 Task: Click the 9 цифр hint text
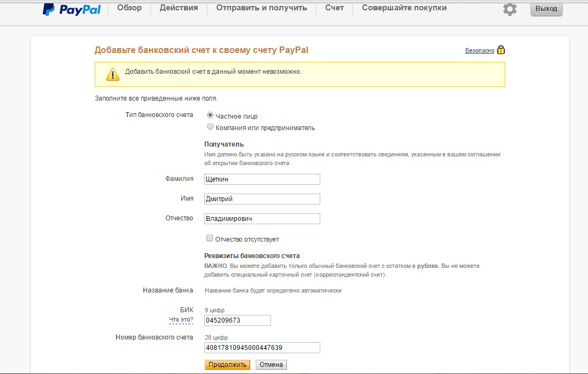pos(215,310)
